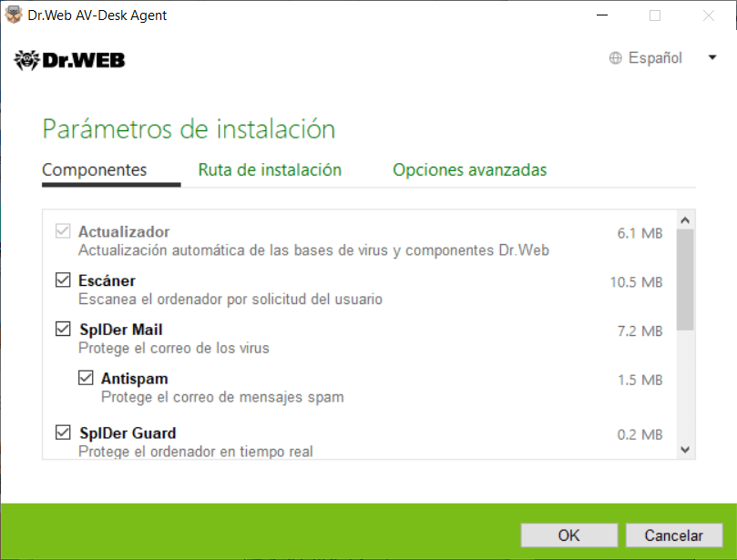Click the SpIDer Guard label
This screenshot has width=737, height=560.
128,433
